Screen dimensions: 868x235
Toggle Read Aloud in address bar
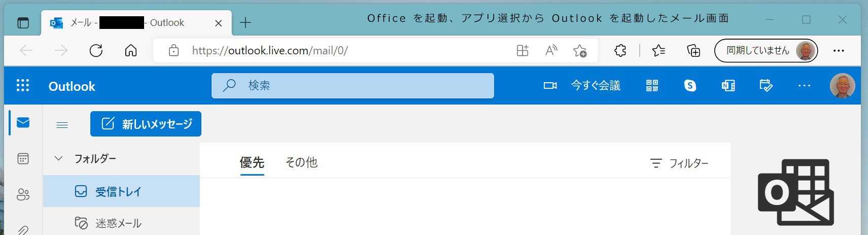tap(551, 50)
